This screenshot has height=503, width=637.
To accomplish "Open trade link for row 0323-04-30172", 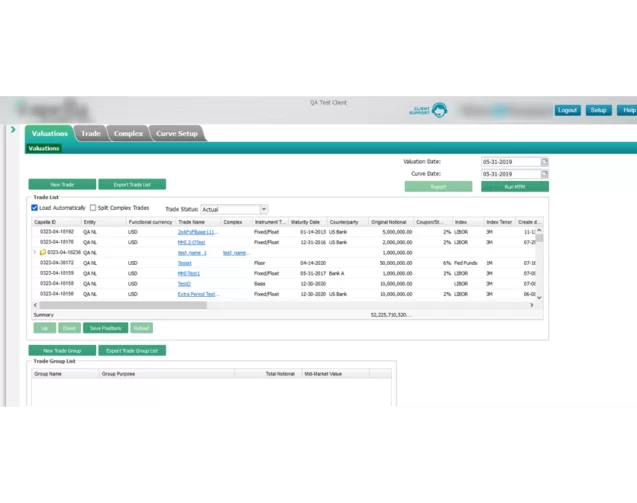I will [184, 263].
